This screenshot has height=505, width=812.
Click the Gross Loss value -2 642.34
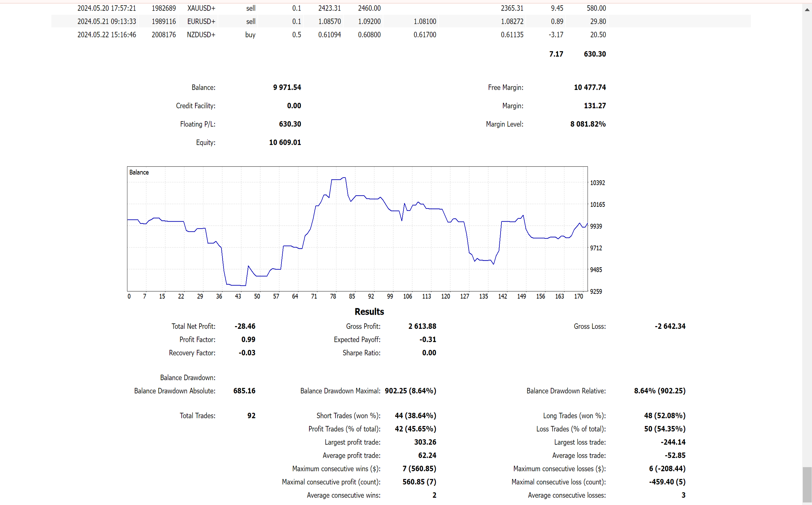pyautogui.click(x=670, y=326)
